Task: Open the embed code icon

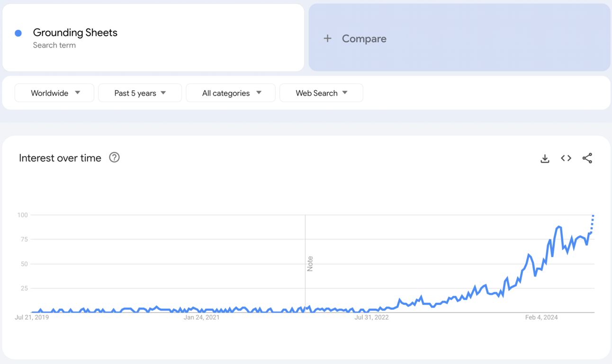Action: [566, 158]
